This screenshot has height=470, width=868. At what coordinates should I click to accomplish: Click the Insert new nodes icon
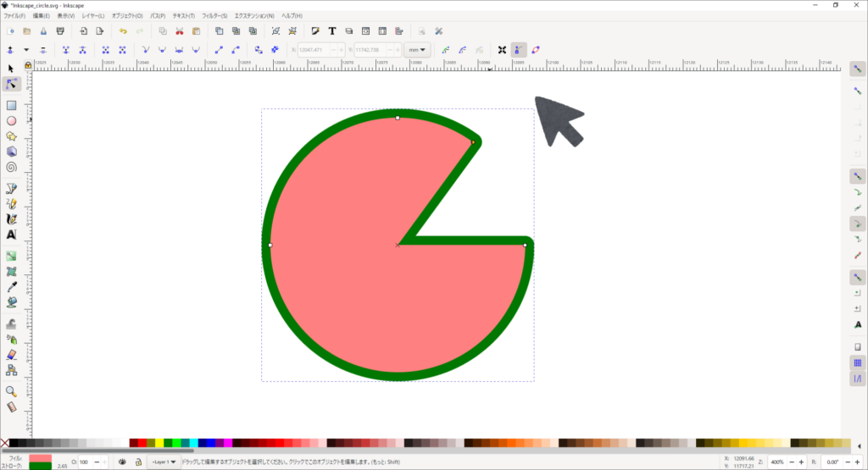pos(10,50)
